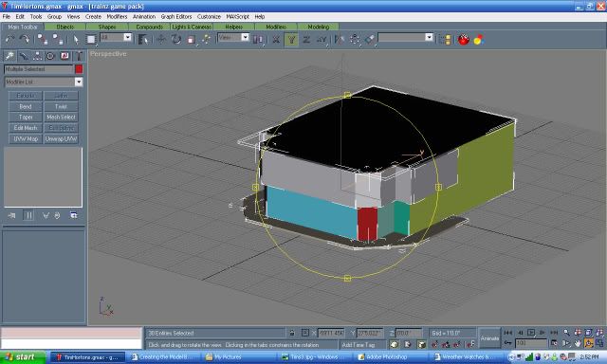Activate the Select and Scale tool
This screenshot has height=364, width=607.
(x=192, y=39)
